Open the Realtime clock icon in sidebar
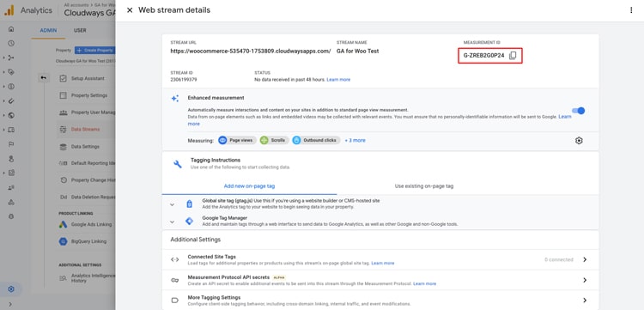 click(11, 43)
